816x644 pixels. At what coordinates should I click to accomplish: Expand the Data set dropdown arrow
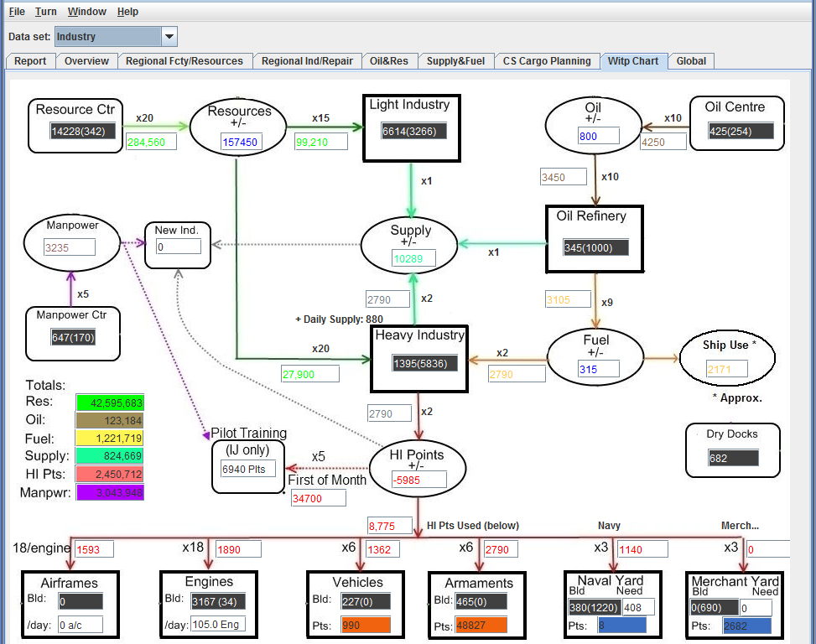pos(169,36)
